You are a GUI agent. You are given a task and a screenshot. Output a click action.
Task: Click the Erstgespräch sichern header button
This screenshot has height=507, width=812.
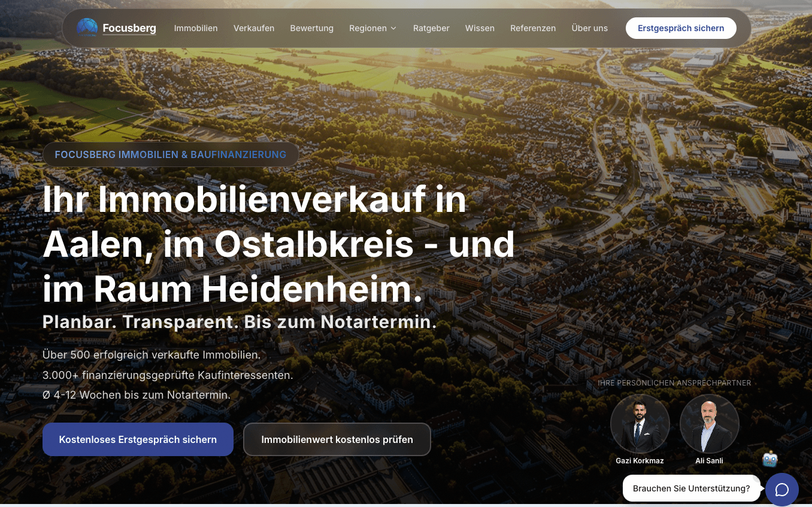(x=681, y=28)
